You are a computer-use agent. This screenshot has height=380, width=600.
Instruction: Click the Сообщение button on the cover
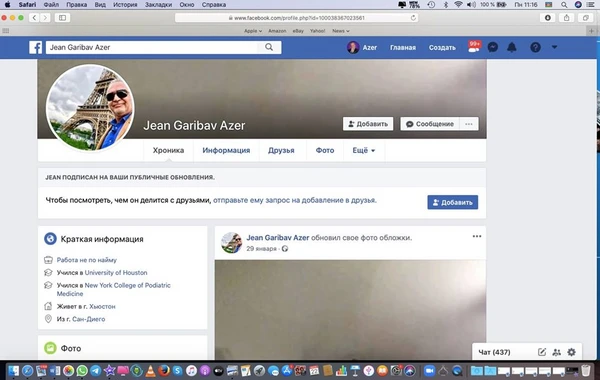(430, 124)
